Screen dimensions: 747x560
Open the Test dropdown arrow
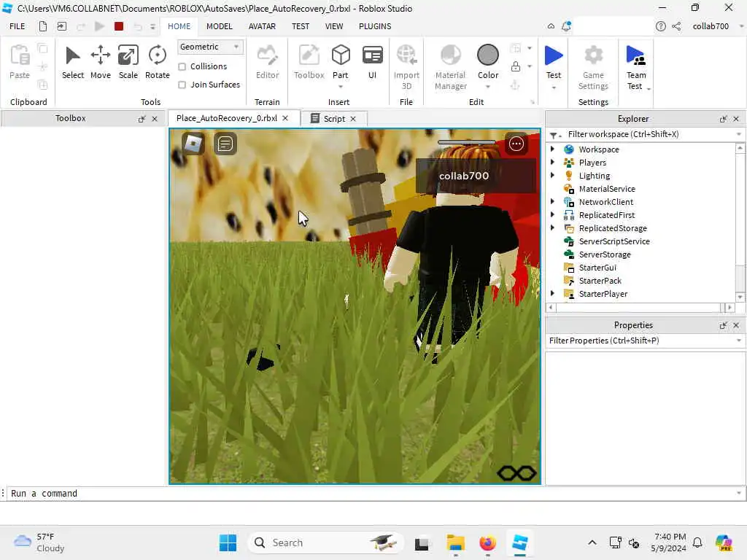pyautogui.click(x=554, y=87)
